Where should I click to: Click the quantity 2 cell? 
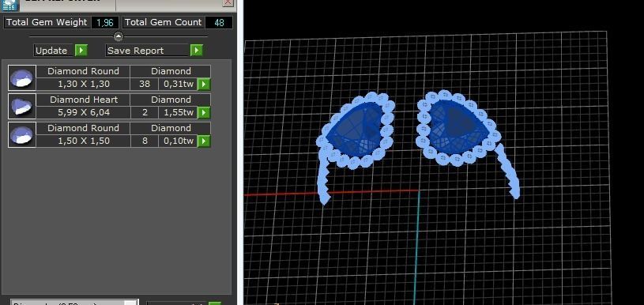click(144, 112)
